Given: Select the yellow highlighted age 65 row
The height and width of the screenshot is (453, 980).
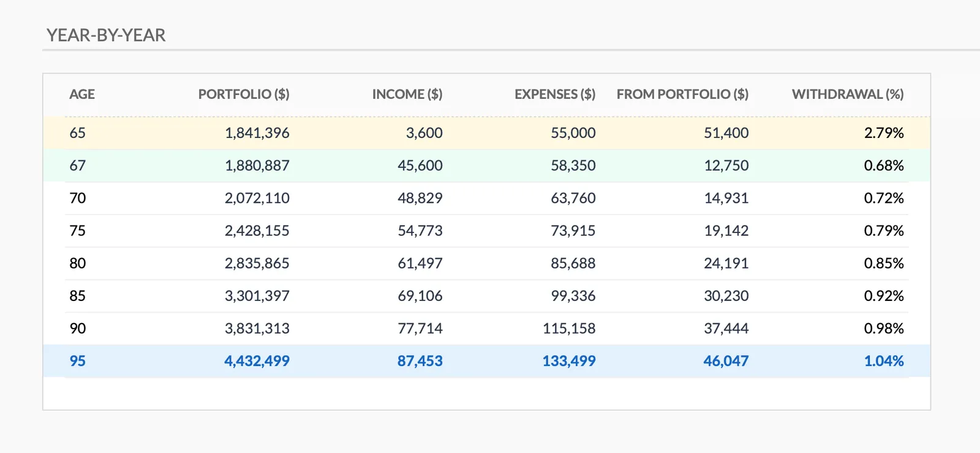Looking at the screenshot, I should click(486, 133).
